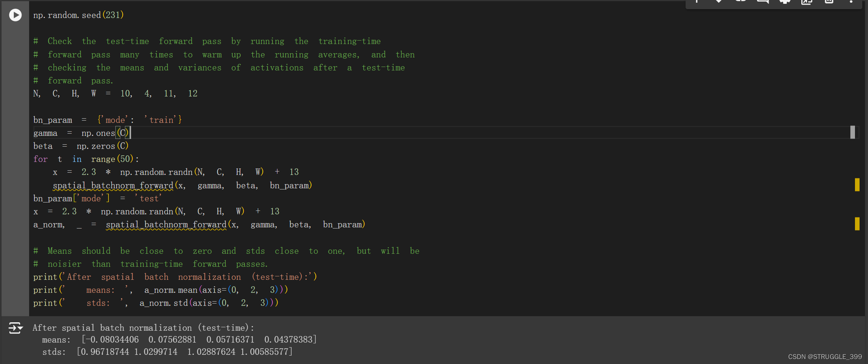This screenshot has width=868, height=364.
Task: Run the code cell with play button
Action: 15,15
